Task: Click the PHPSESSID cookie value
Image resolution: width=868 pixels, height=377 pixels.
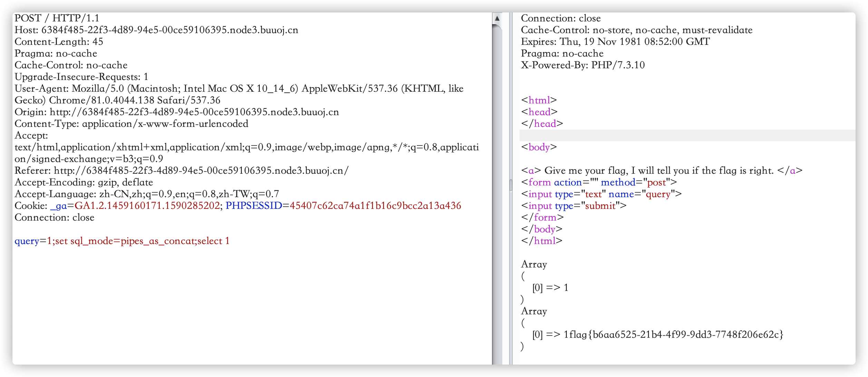Action: coord(375,206)
